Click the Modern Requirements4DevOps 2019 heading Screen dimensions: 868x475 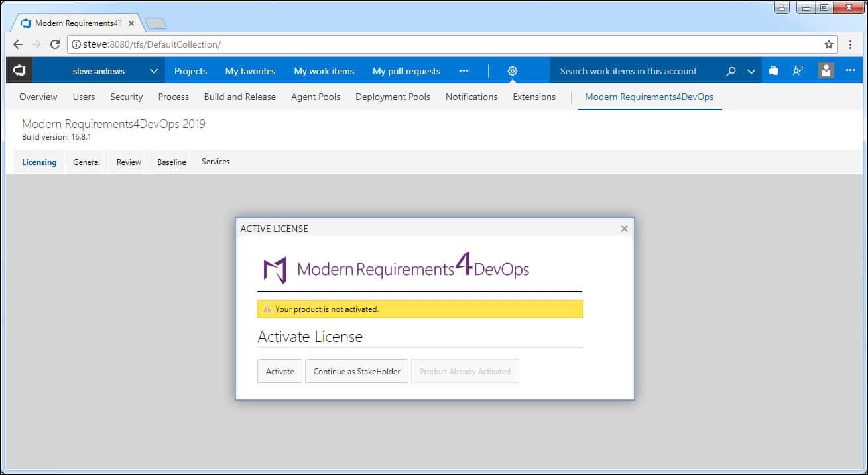click(x=113, y=123)
